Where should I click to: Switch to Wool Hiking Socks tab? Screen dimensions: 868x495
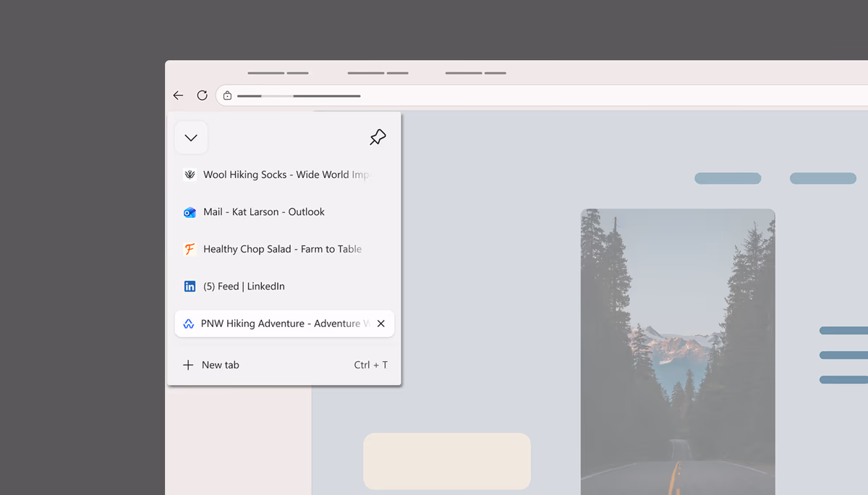(284, 174)
